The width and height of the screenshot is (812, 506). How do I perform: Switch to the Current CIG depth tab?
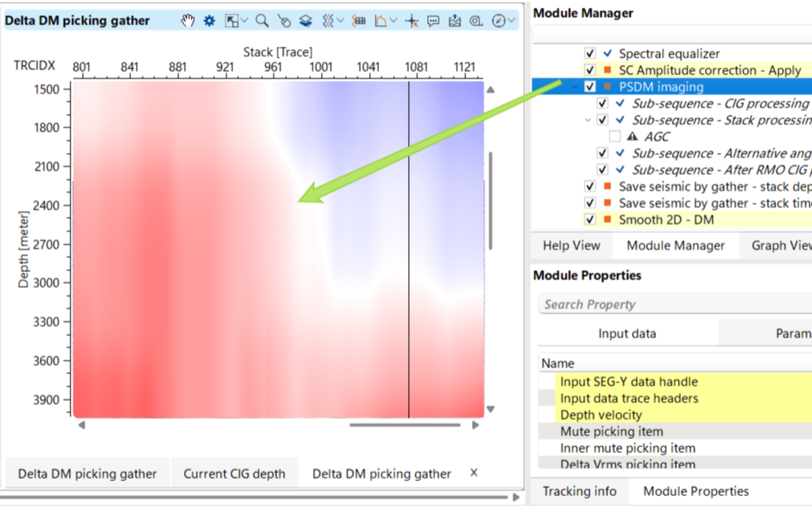pos(234,474)
